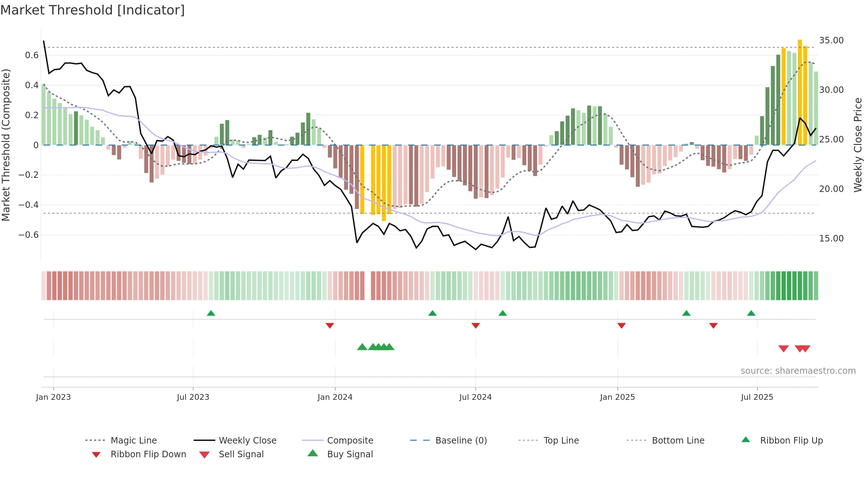Hide the Composite series via legend

coord(337,440)
